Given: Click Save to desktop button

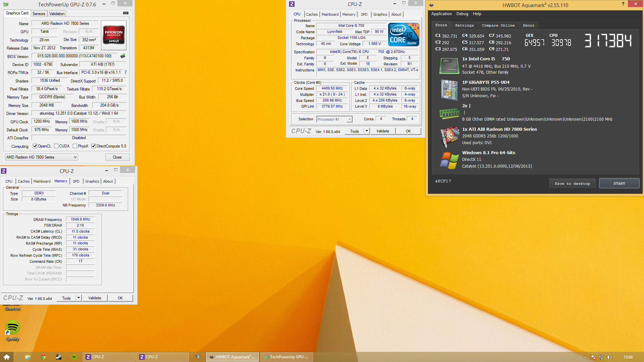Looking at the screenshot, I should (572, 183).
